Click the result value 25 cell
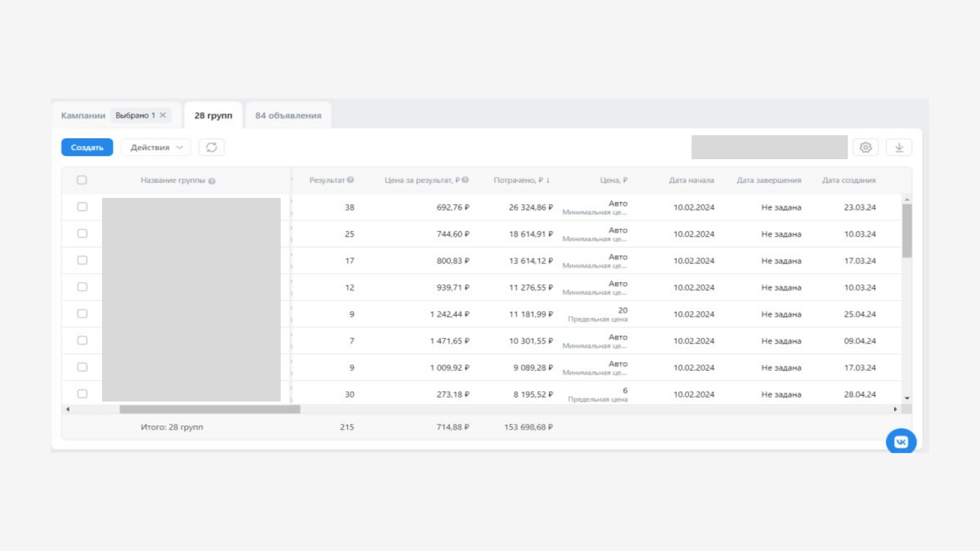 point(349,234)
